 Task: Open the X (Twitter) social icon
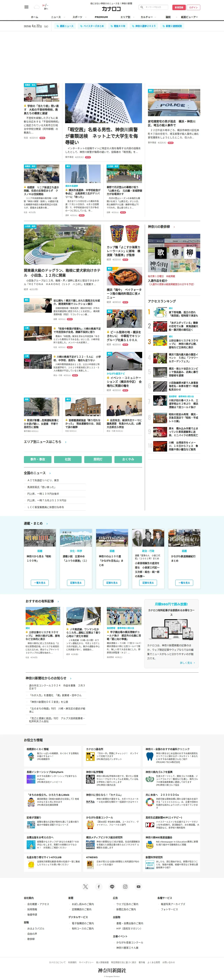tap(85, 886)
